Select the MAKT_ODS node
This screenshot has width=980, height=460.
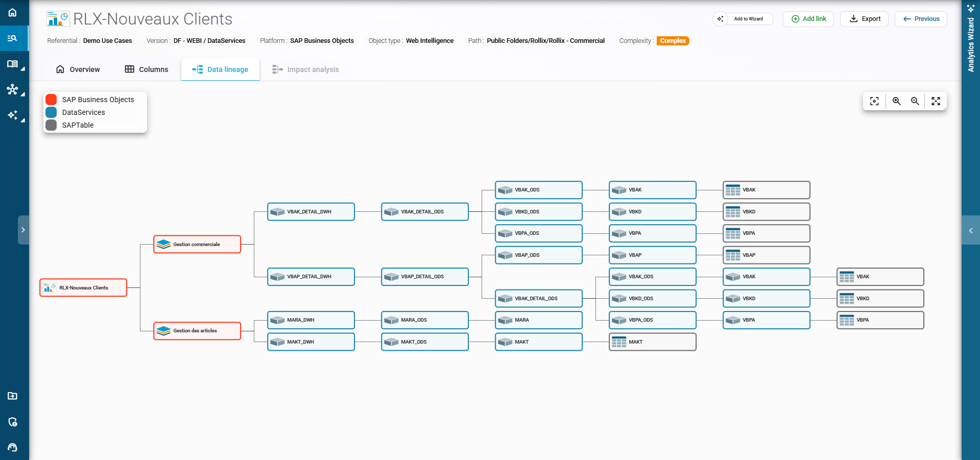click(425, 342)
